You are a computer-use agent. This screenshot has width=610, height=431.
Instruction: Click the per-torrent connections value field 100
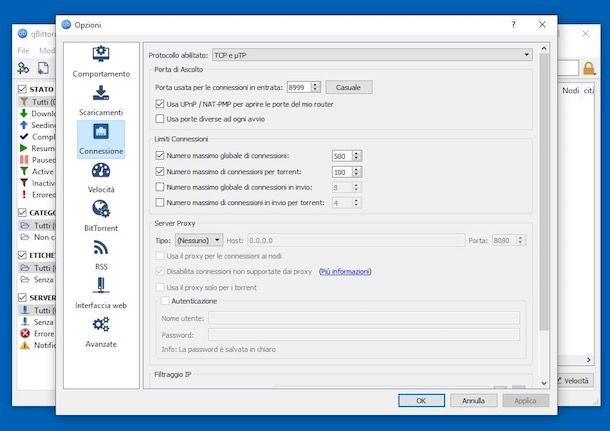(x=342, y=172)
